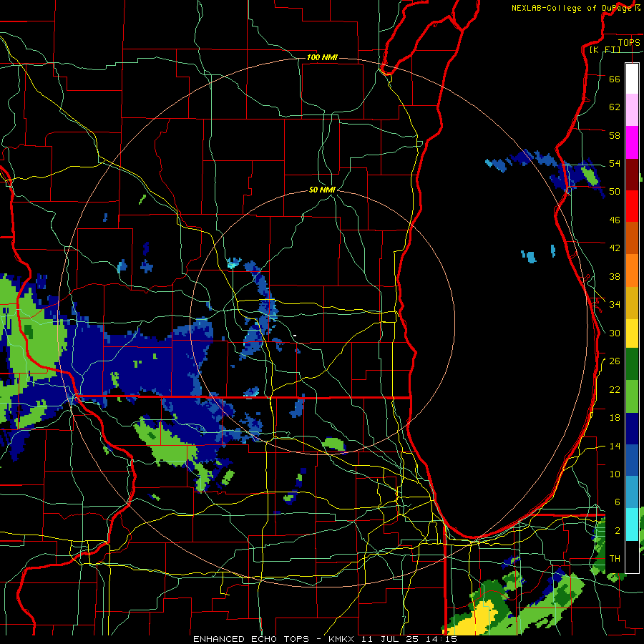The width and height of the screenshot is (644, 644).
Task: Click the 42 label on the color scale
Action: 615,248
